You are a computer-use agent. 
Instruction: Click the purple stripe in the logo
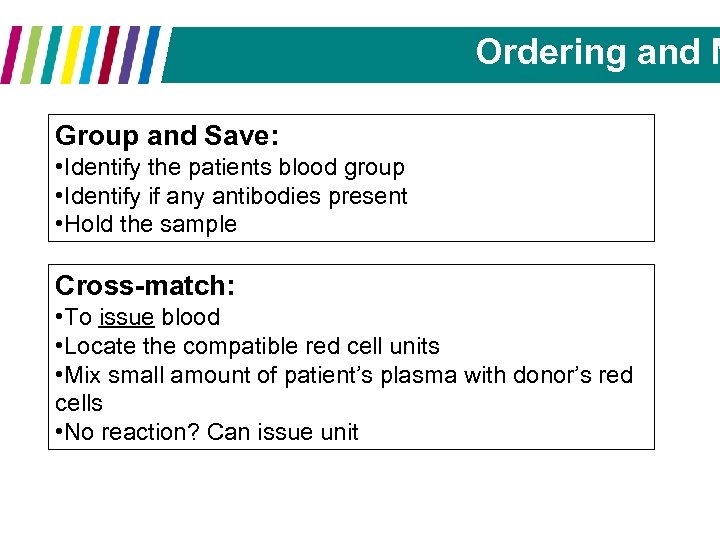point(128,54)
